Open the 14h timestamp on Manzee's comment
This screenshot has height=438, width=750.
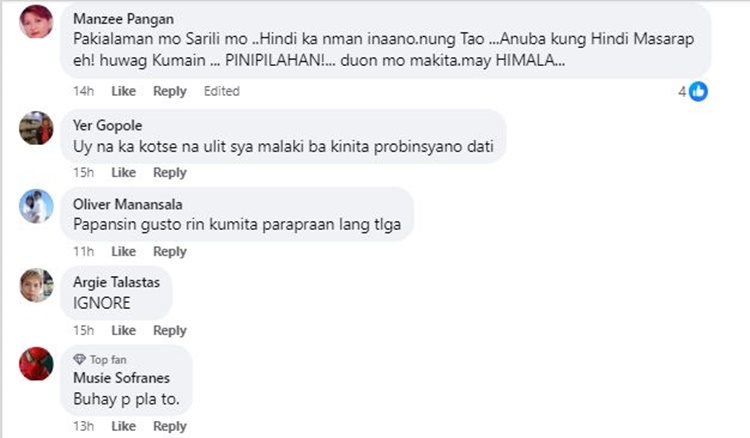(83, 91)
